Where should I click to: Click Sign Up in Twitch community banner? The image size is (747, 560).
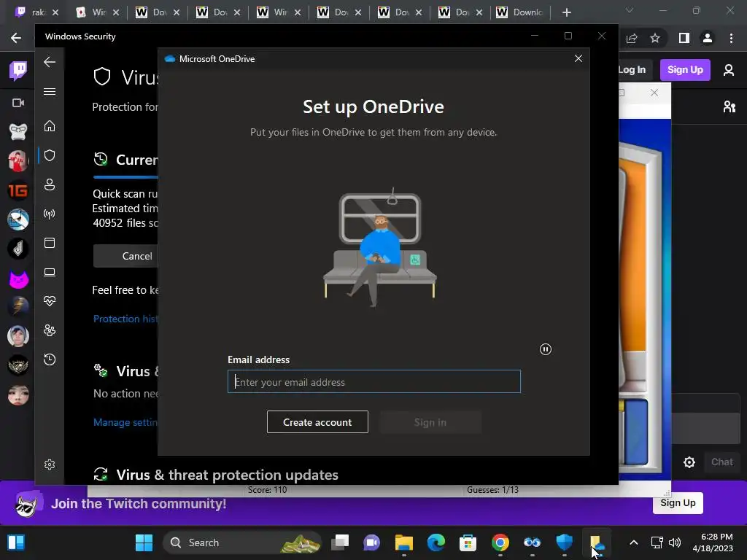click(x=678, y=503)
